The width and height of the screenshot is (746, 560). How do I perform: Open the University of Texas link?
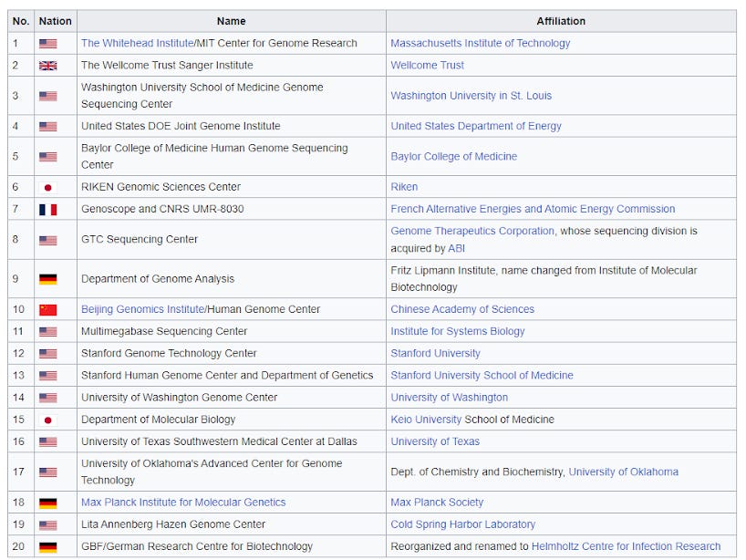click(435, 441)
